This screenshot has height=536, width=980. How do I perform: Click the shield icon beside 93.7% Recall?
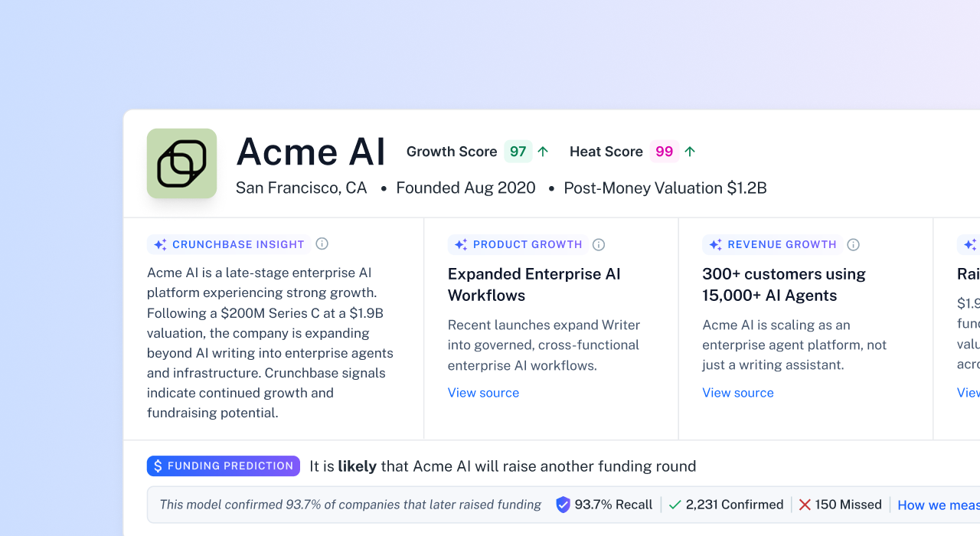(563, 505)
